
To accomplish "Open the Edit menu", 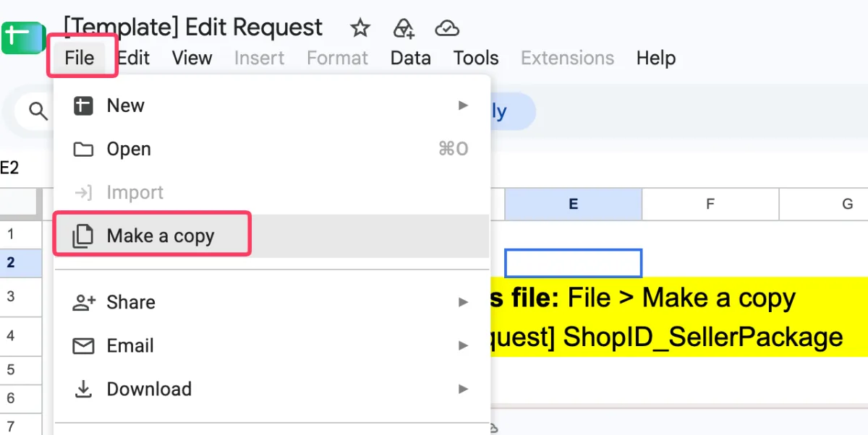I will (134, 58).
